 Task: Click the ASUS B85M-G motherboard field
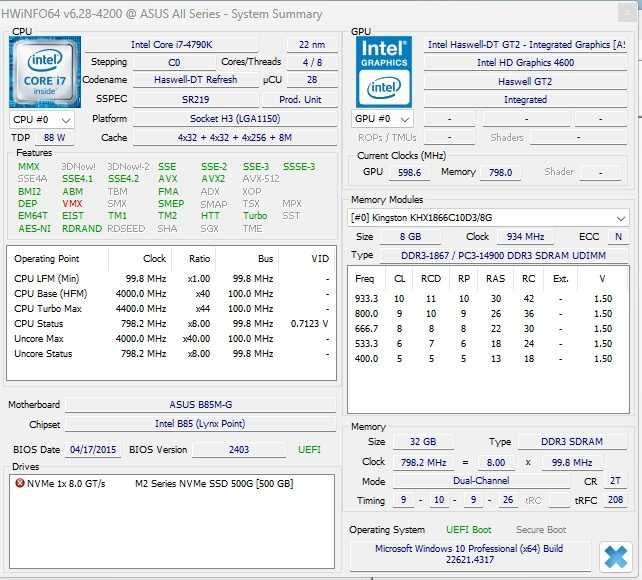coord(201,405)
